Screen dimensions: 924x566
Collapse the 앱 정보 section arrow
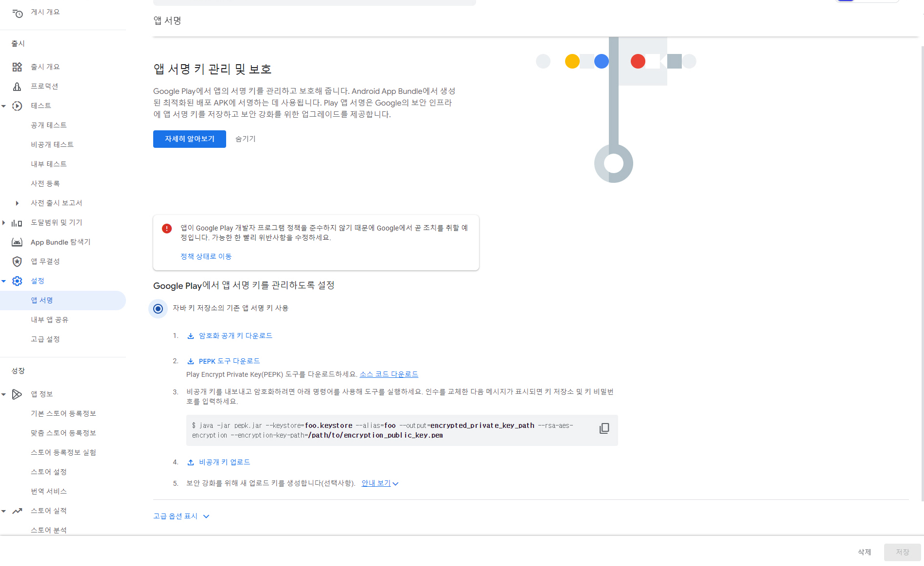click(4, 394)
